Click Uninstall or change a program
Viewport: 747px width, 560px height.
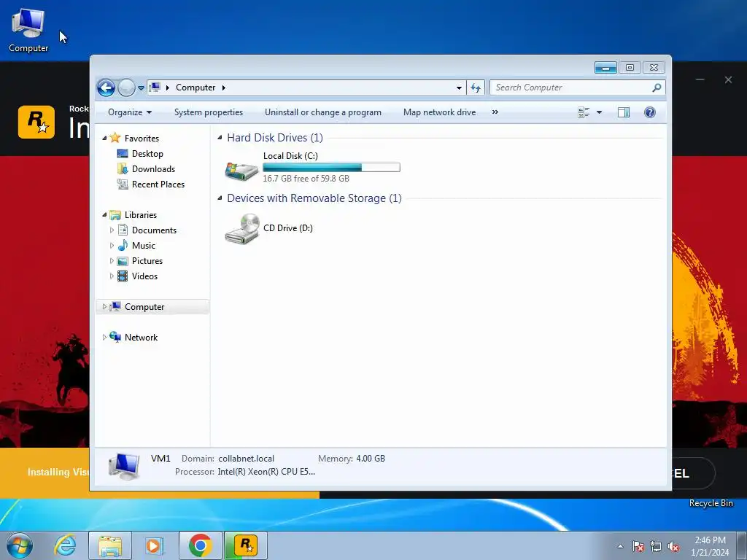click(323, 112)
